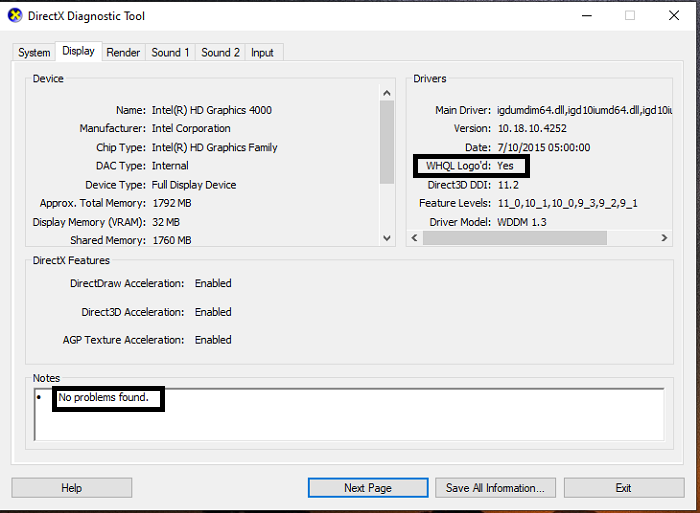
Task: Click the Notes text box
Action: pyautogui.click(x=349, y=414)
